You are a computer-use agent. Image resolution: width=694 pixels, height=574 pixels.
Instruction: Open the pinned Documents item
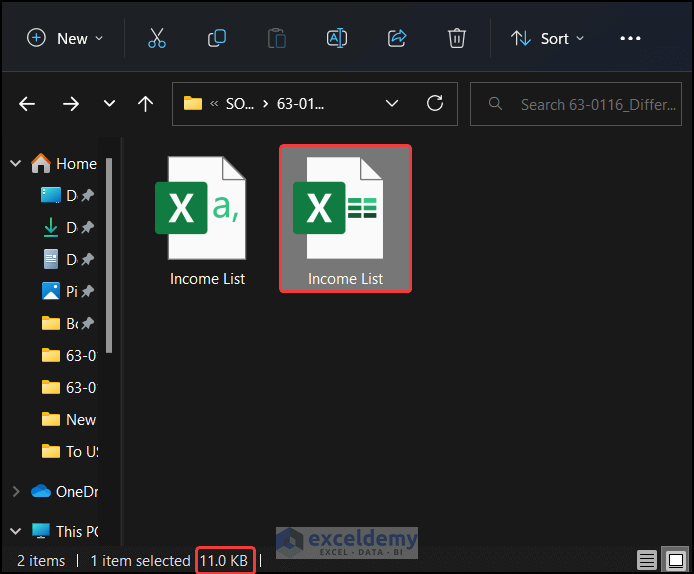[x=66, y=259]
